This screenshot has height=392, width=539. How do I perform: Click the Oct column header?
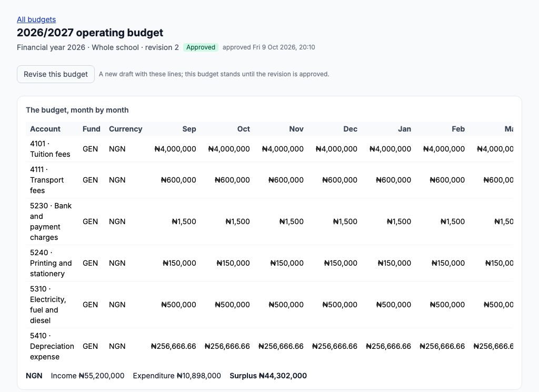point(243,129)
